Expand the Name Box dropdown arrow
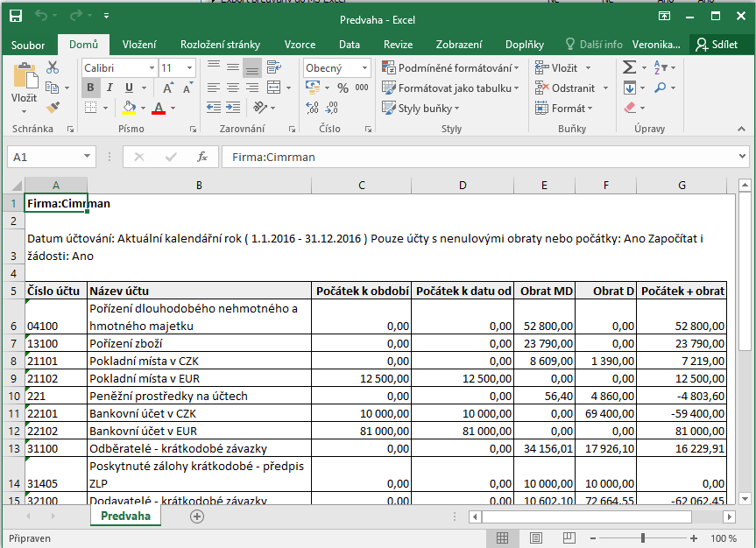This screenshot has width=756, height=548. [87, 157]
